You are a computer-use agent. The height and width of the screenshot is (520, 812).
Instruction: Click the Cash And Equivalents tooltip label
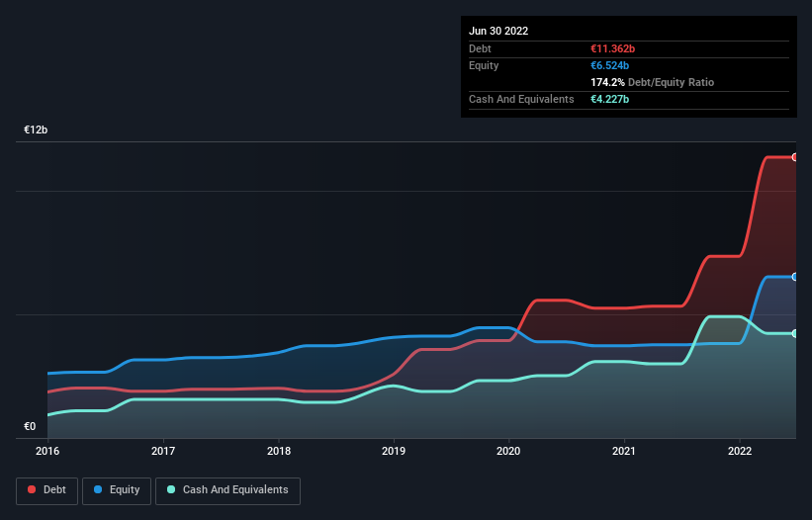coord(521,99)
